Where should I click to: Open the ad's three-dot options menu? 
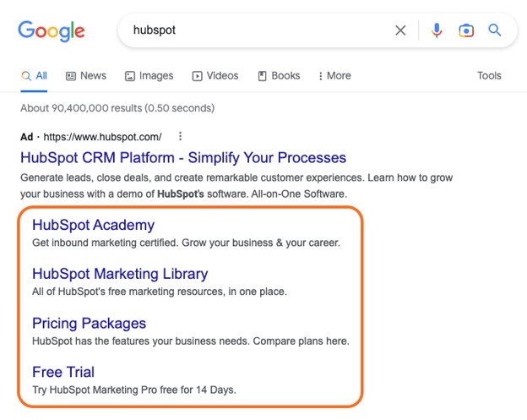tap(180, 136)
